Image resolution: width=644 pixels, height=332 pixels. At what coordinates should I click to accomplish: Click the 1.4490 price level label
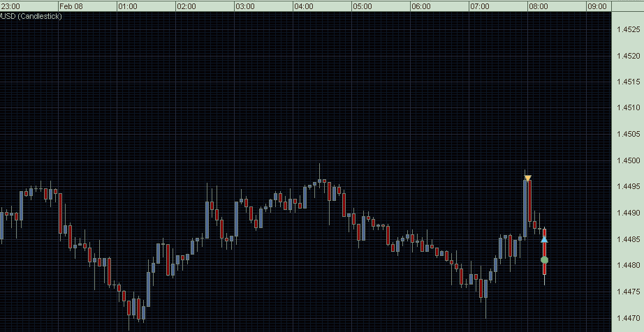click(x=629, y=213)
